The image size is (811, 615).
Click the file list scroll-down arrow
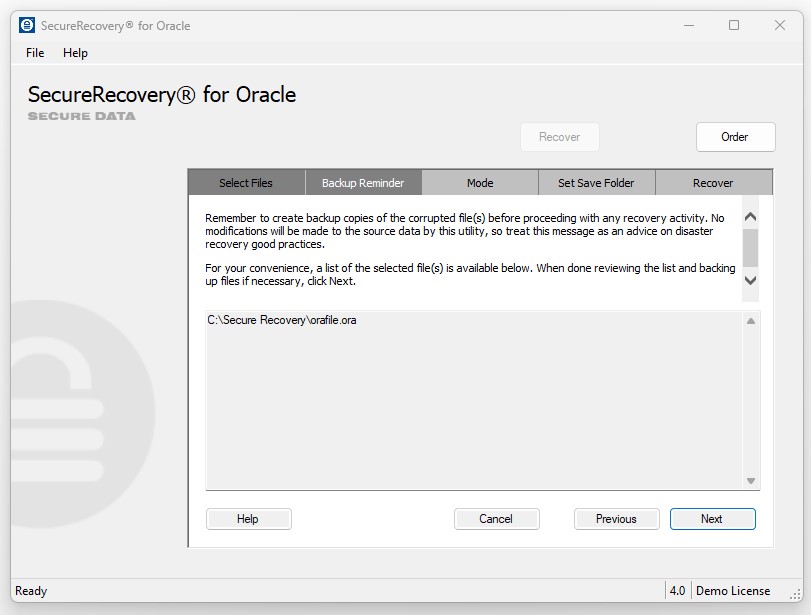click(751, 481)
